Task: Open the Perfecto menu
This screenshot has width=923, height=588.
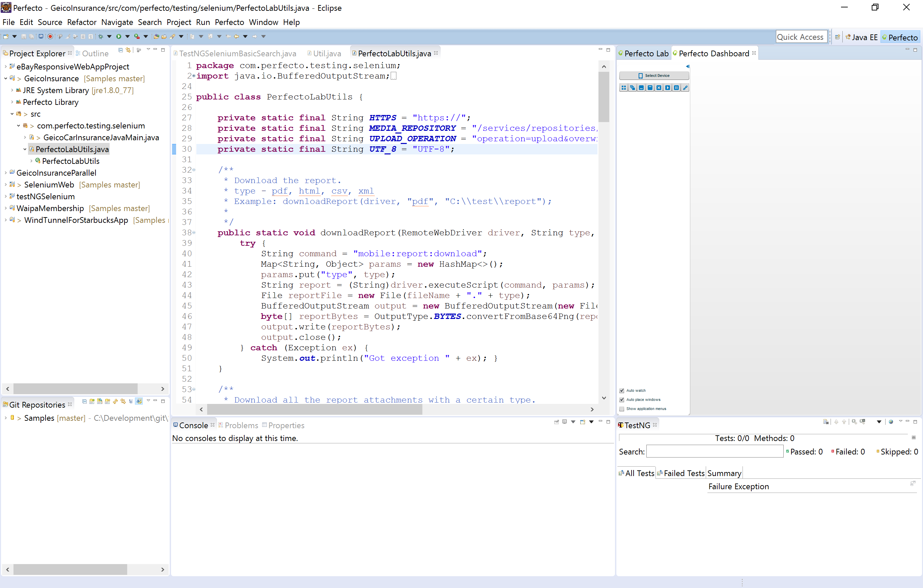Action: click(229, 22)
